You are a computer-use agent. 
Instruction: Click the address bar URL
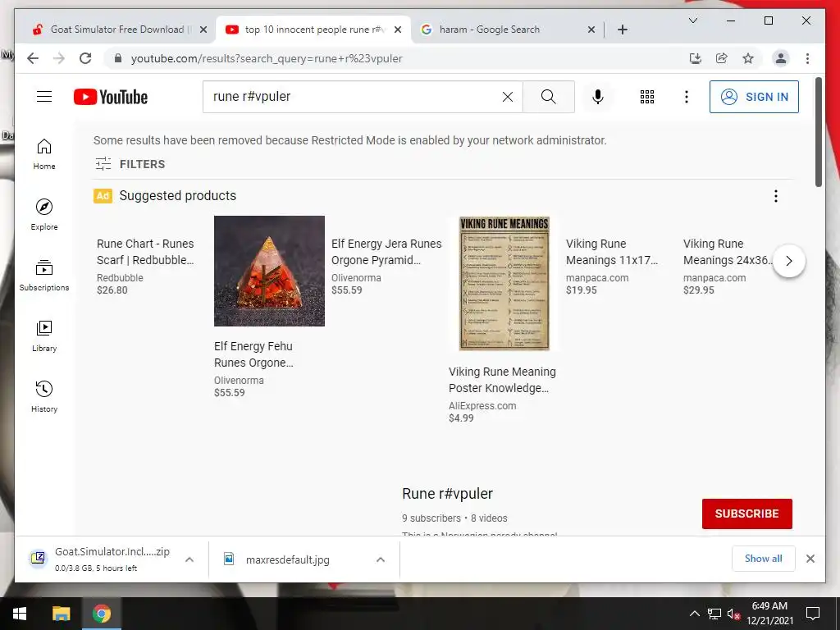click(267, 58)
